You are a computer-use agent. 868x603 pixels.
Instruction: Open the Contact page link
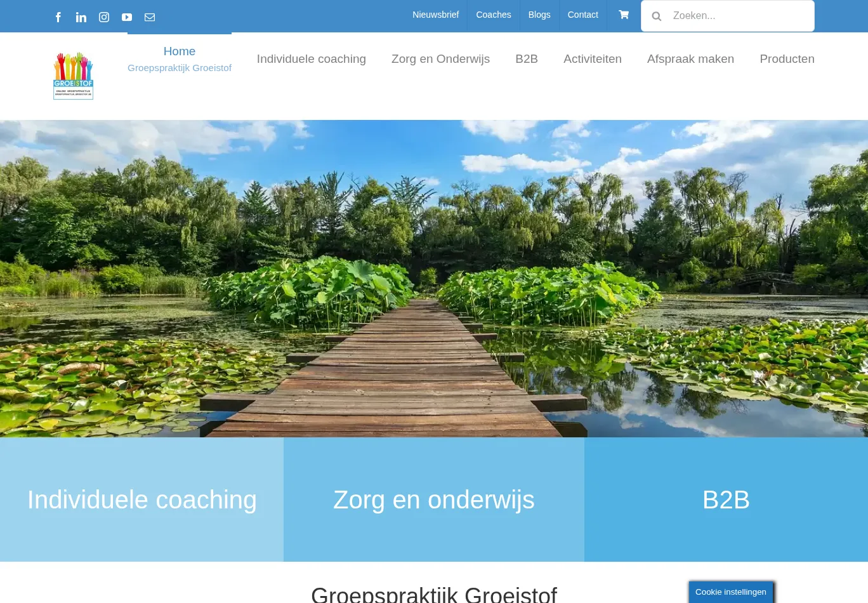click(x=582, y=15)
